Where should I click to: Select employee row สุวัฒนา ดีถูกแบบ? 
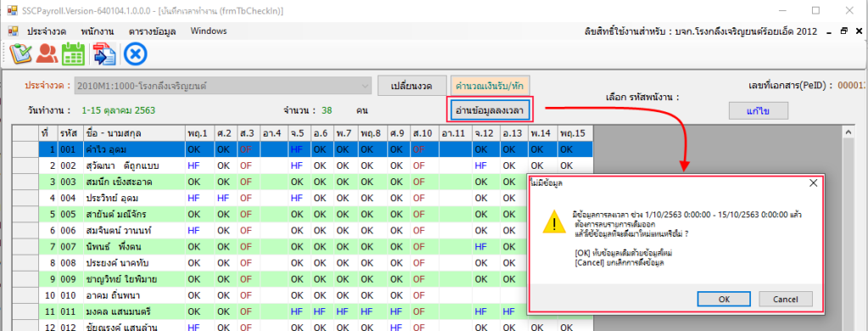coord(303,165)
